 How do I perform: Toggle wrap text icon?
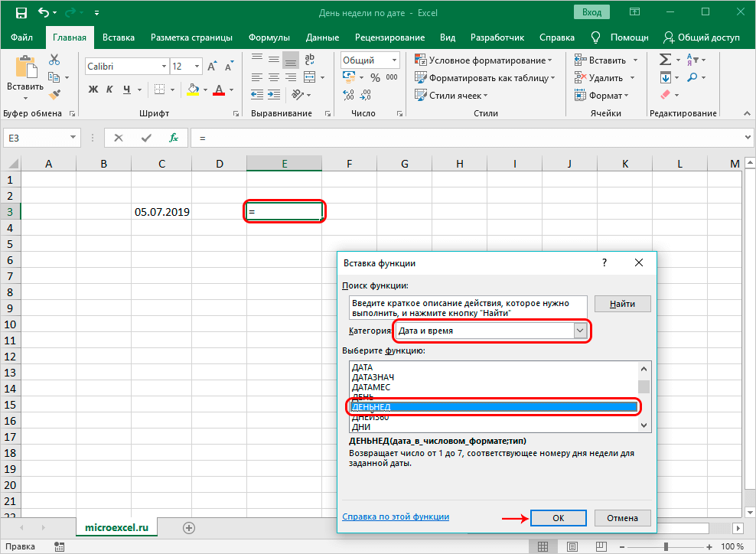310,60
